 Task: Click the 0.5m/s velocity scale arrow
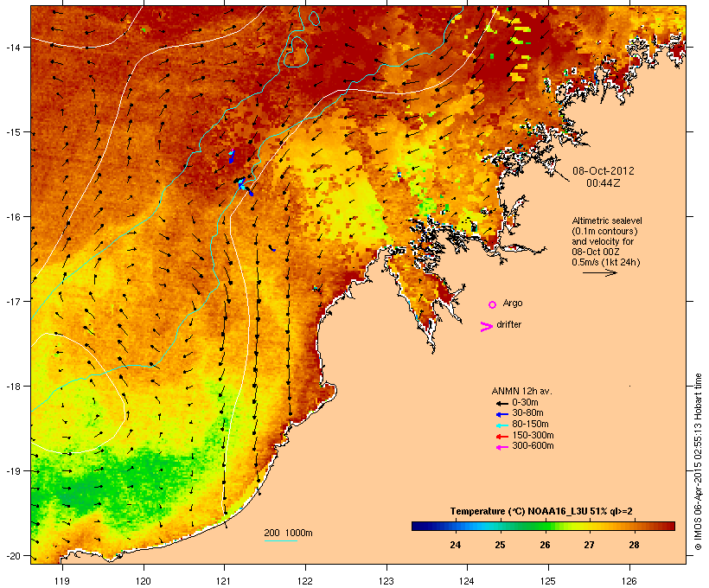pos(599,272)
